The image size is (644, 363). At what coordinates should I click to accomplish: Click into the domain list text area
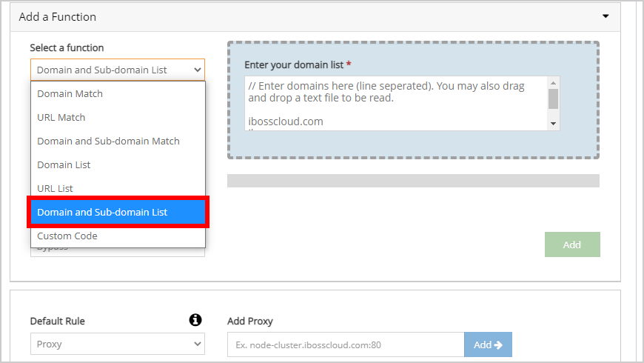[396, 103]
